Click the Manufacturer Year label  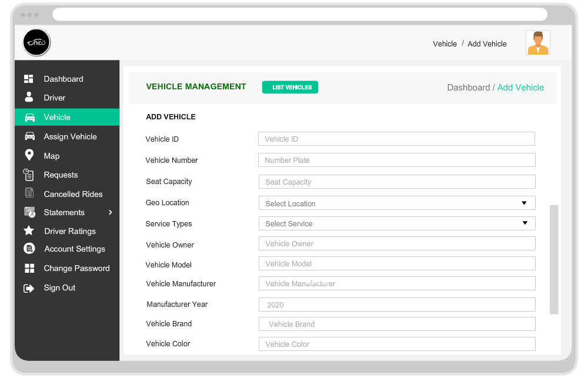[x=177, y=304]
